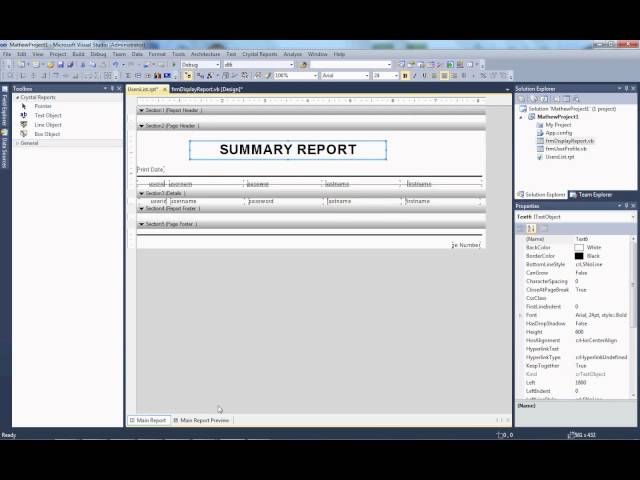Click the Save All toolbar icon
The width and height of the screenshot is (640, 480).
70,64
